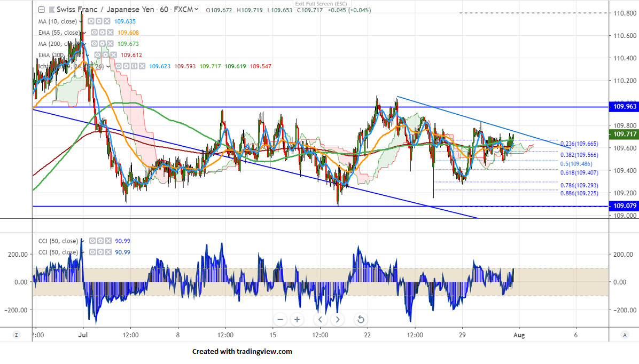Open settings for MA (10, close)
Viewport: 639px width, 364px height.
[x=99, y=21]
